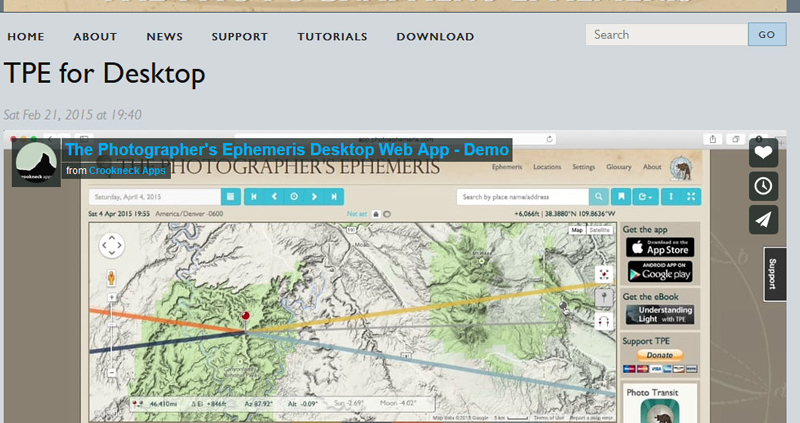Screen dimensions: 800x423
Task: Open the About menu in app header
Action: (652, 167)
